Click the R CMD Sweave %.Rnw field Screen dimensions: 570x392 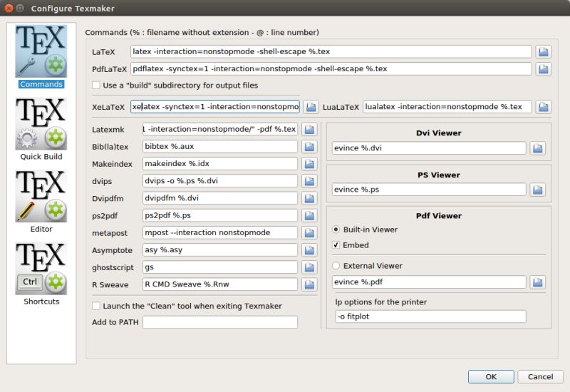220,284
